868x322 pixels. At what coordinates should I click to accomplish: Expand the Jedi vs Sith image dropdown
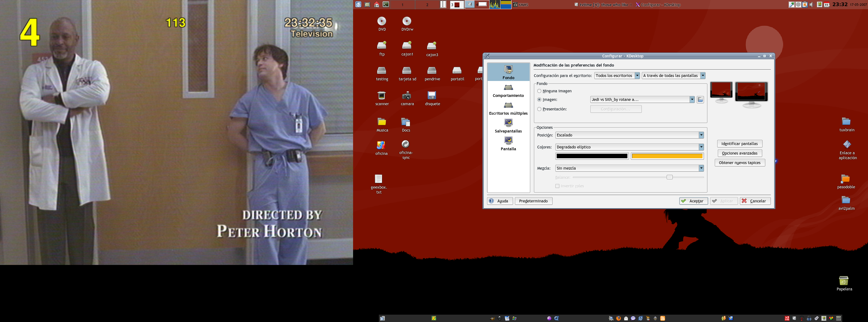[642, 99]
